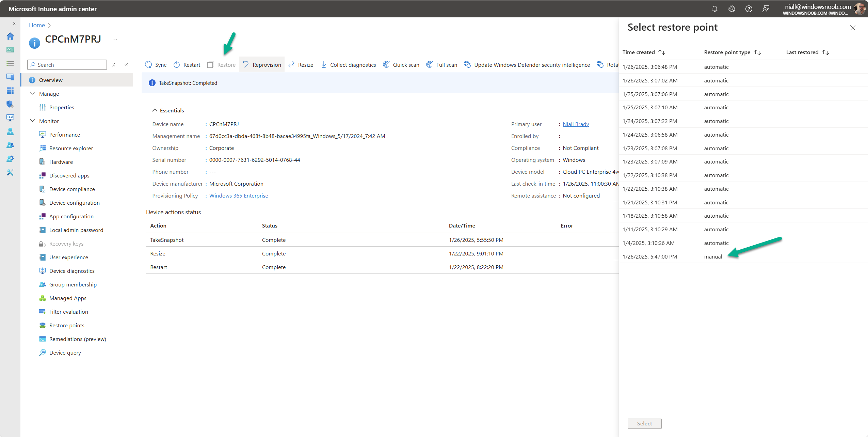Open the Niall Brady primary user link
The width and height of the screenshot is (868, 437).
click(x=576, y=124)
